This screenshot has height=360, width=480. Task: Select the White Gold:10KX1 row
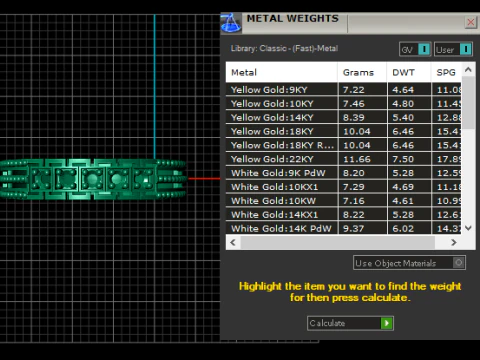click(x=344, y=187)
